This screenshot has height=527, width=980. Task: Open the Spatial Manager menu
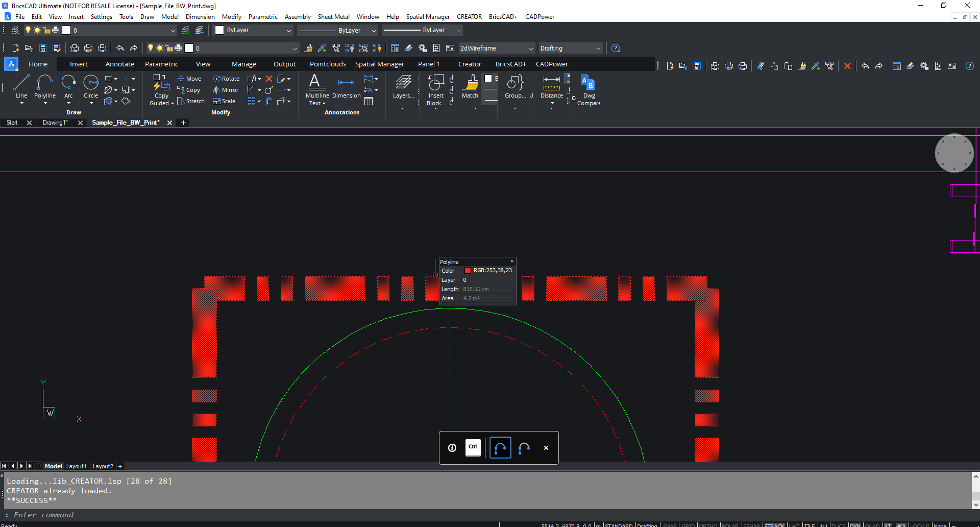pos(428,16)
